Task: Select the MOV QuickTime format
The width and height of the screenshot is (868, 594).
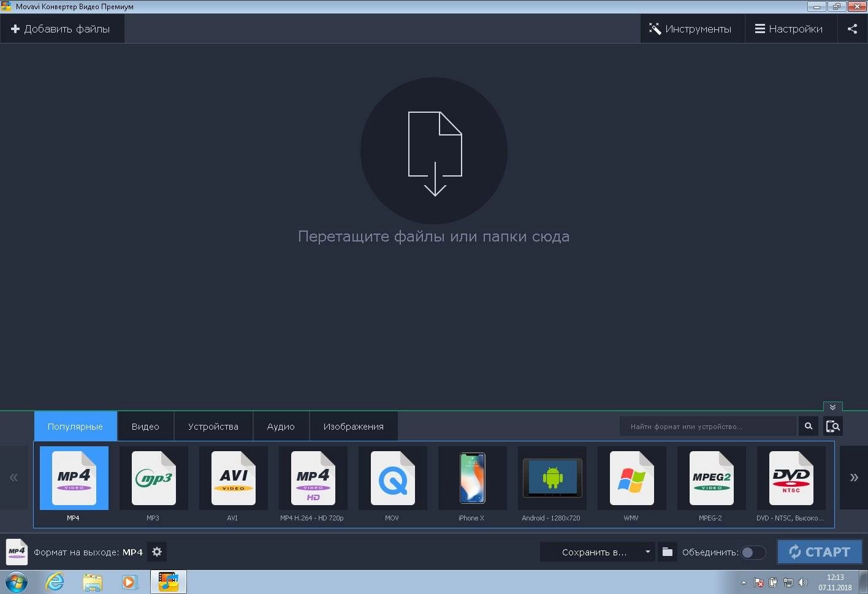Action: click(x=393, y=478)
